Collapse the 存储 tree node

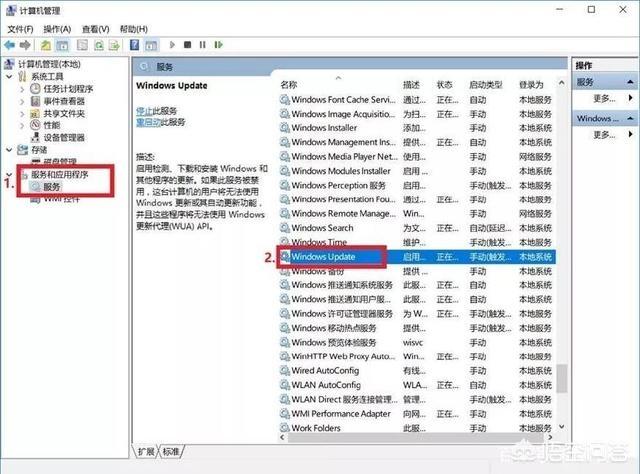[9, 150]
